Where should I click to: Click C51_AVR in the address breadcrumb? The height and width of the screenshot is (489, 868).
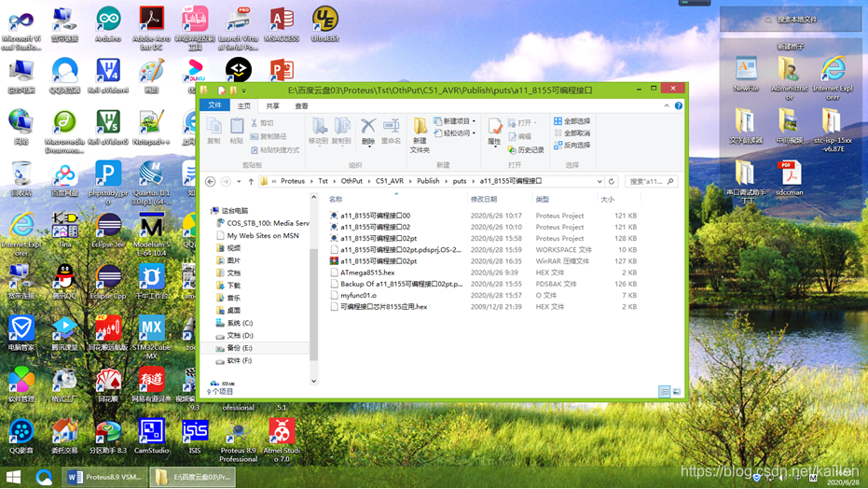coord(389,181)
